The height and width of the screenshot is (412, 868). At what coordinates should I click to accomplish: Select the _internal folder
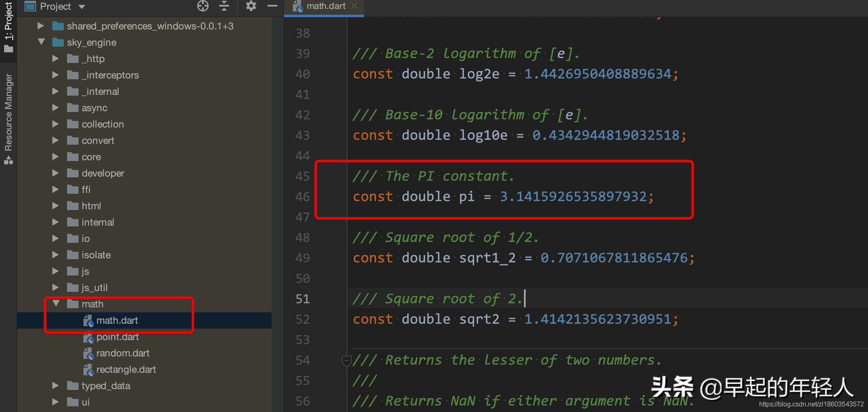pyautogui.click(x=100, y=92)
